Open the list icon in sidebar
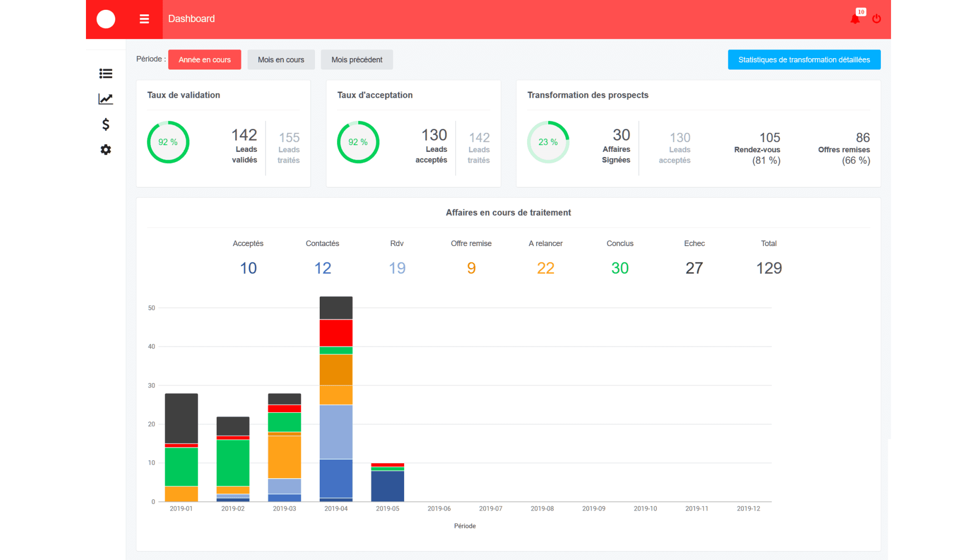Image resolution: width=977 pixels, height=560 pixels. [x=106, y=74]
